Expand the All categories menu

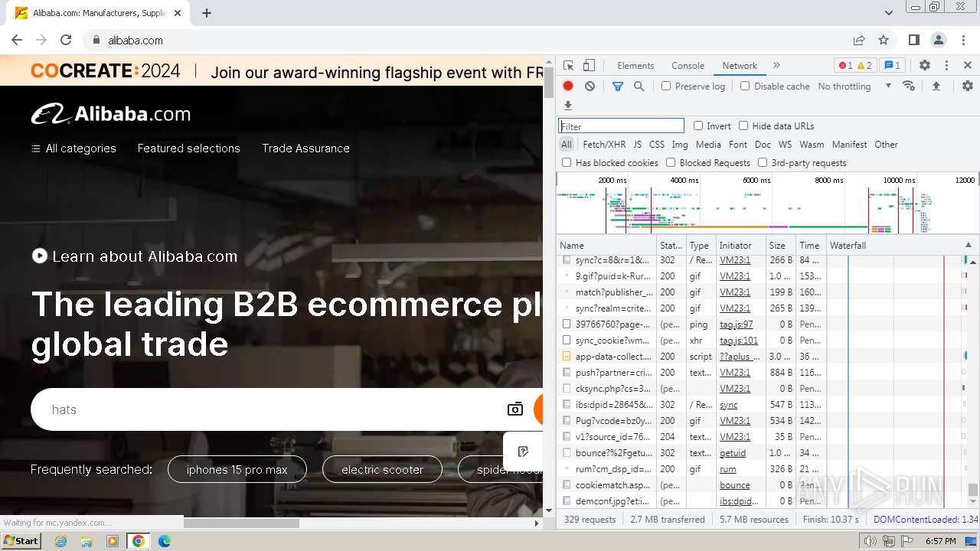click(73, 148)
